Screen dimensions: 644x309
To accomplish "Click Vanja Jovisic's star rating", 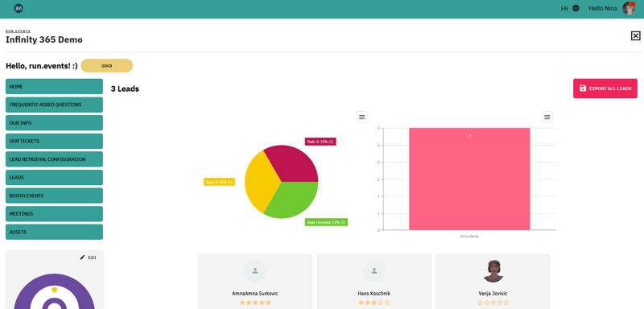I will [493, 303].
